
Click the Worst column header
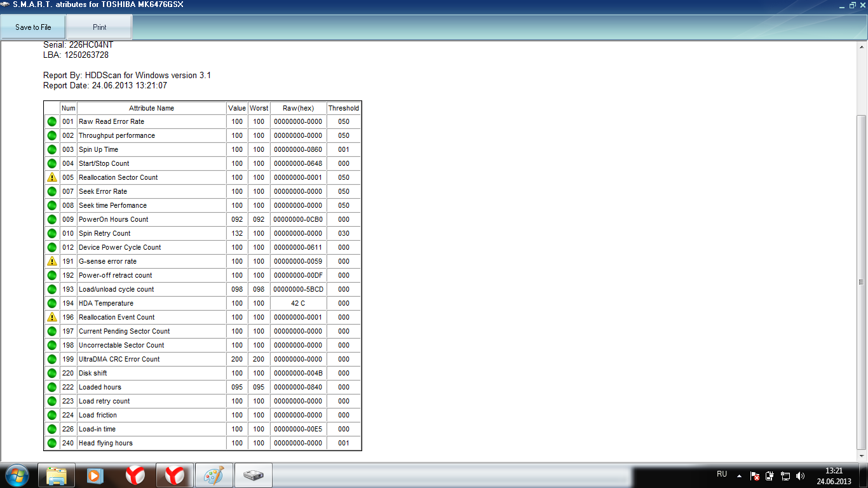[x=259, y=108]
